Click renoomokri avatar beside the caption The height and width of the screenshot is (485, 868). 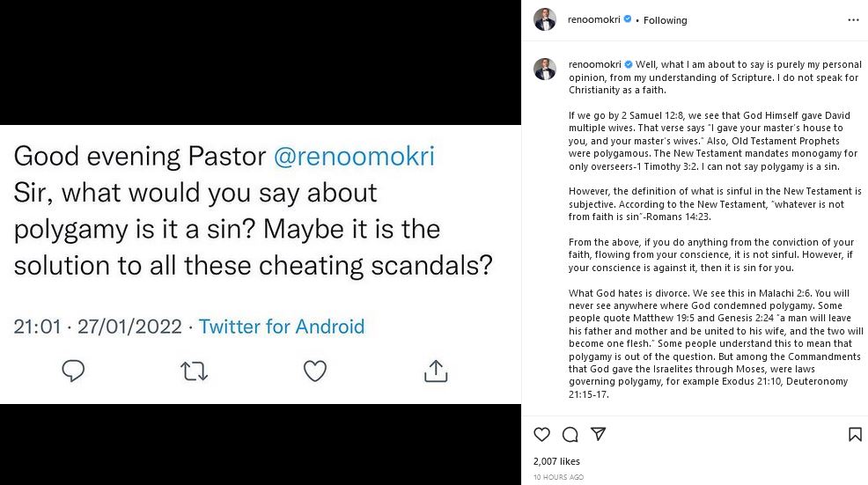[546, 69]
